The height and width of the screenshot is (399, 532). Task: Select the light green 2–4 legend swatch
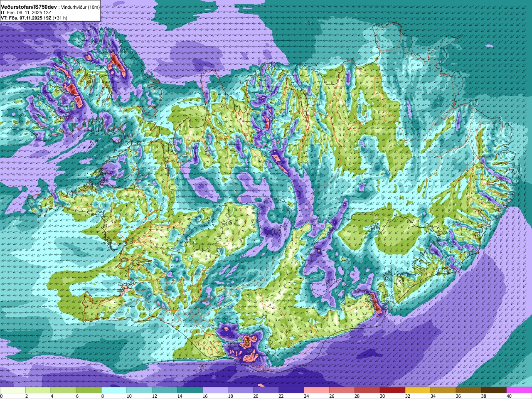[38, 390]
